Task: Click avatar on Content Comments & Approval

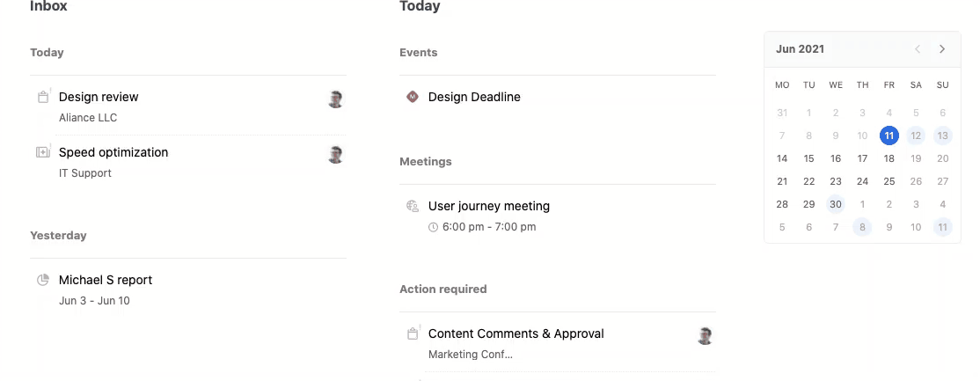Action: coord(705,335)
